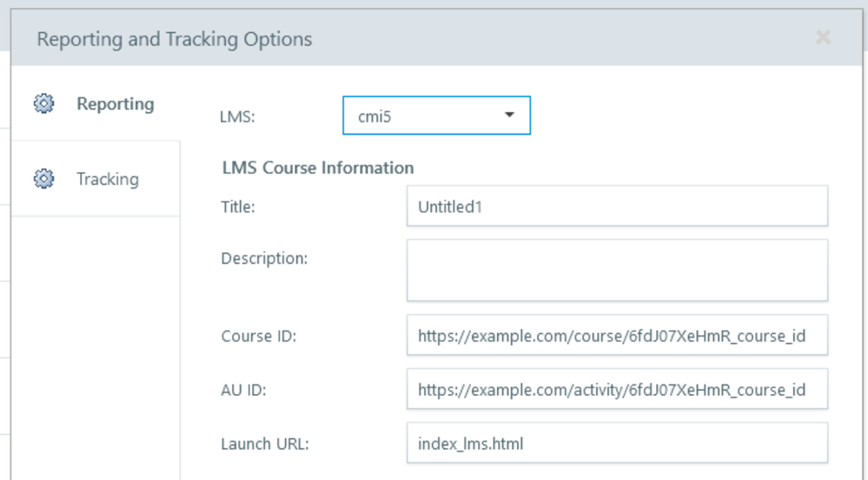Close the Reporting and Tracking Options dialog
The image size is (868, 480).
coord(823,38)
